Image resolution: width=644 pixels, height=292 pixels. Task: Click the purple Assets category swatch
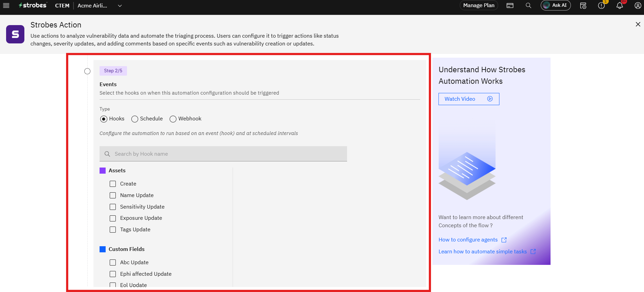pos(103,171)
